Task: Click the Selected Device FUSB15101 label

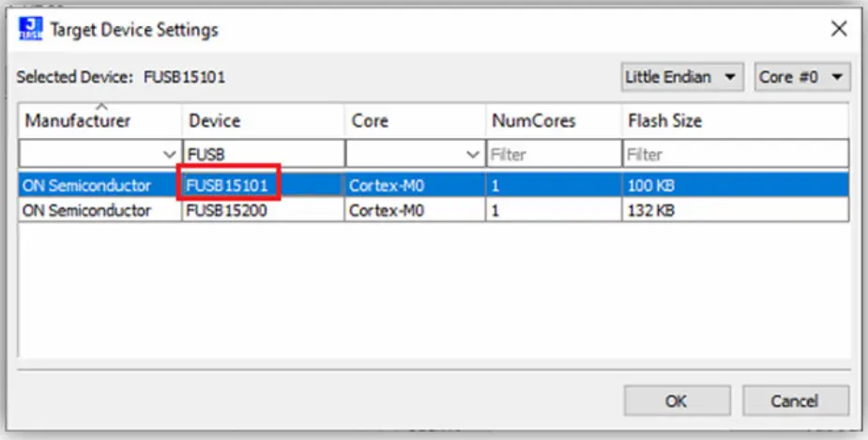Action: click(x=121, y=77)
